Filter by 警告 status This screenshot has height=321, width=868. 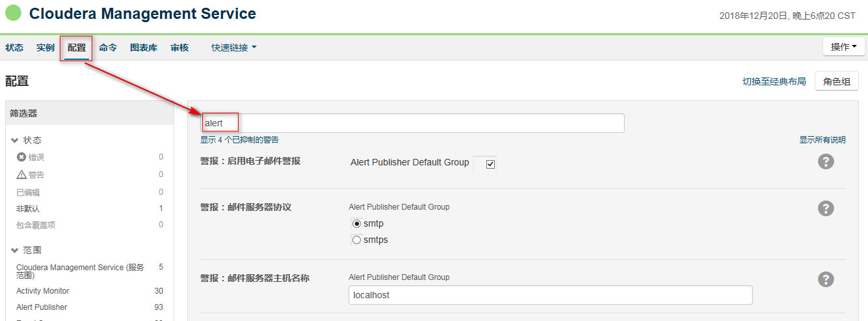click(36, 174)
